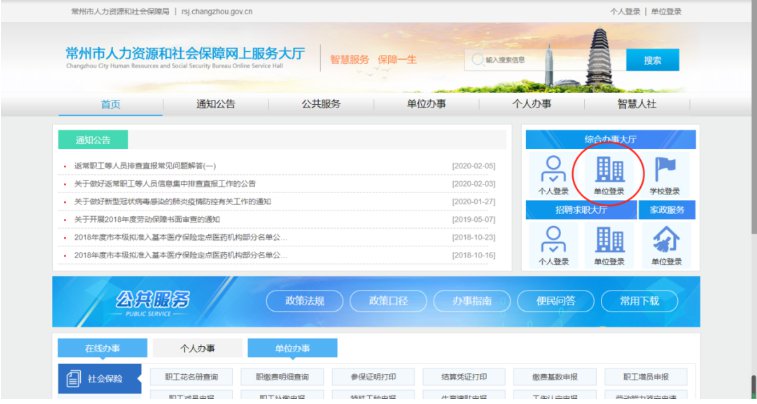Open 公共服务 in the navigation bar
Viewport: 757px width, 404px height.
321,104
